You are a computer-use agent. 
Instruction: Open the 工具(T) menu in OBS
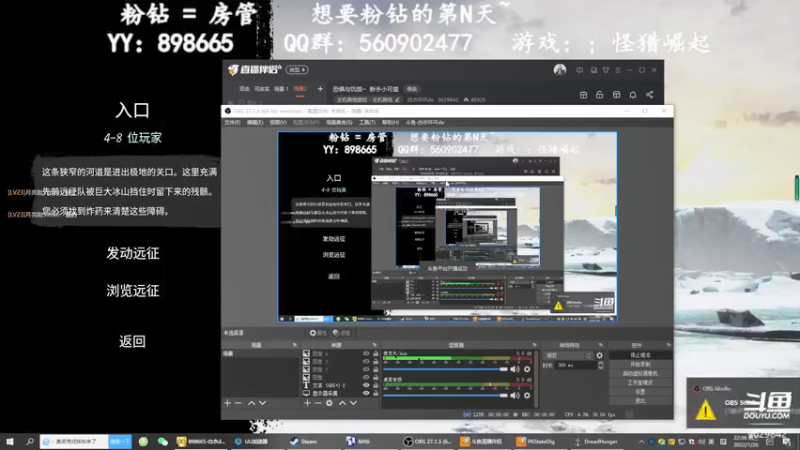click(x=367, y=122)
